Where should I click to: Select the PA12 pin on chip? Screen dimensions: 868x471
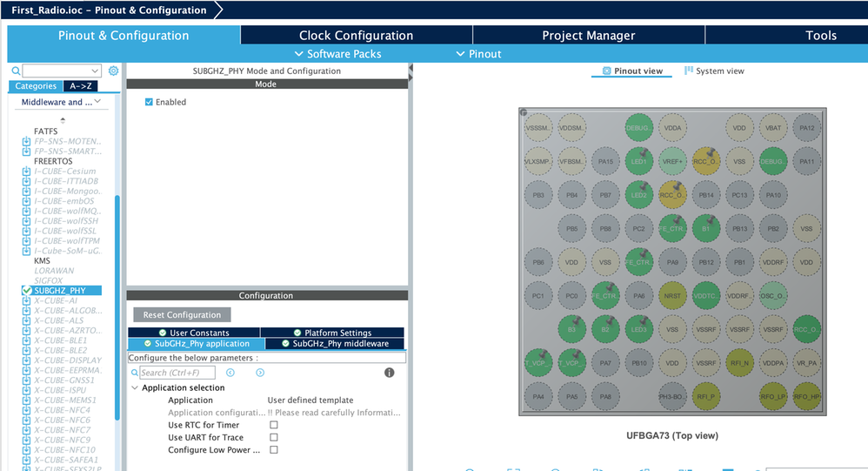(806, 128)
